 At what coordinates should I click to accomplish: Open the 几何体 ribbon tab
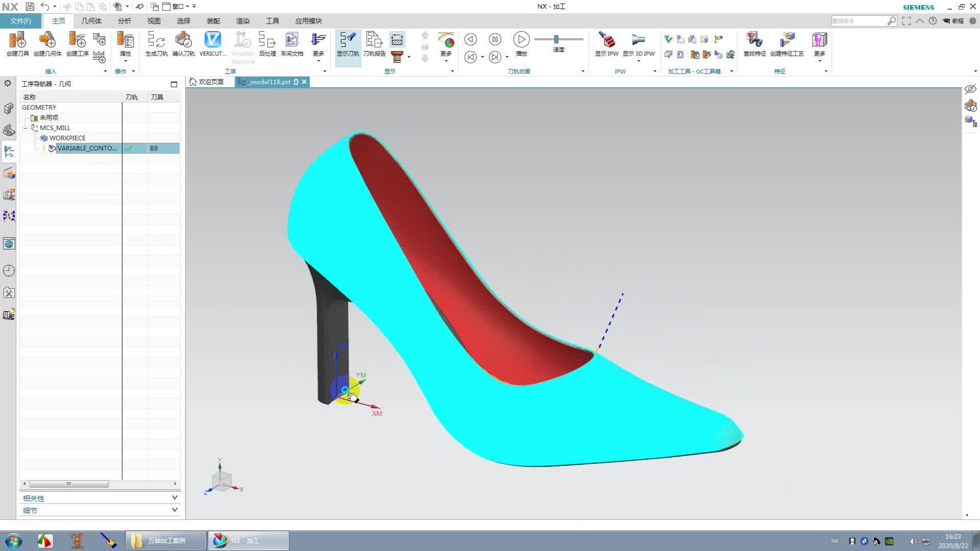point(91,21)
